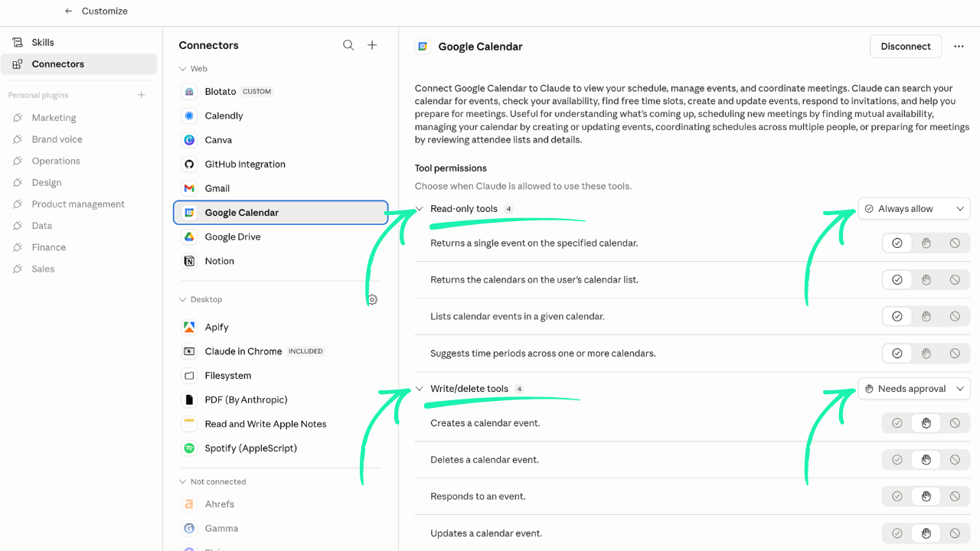
Task: Open the Skills section in sidebar
Action: [43, 42]
